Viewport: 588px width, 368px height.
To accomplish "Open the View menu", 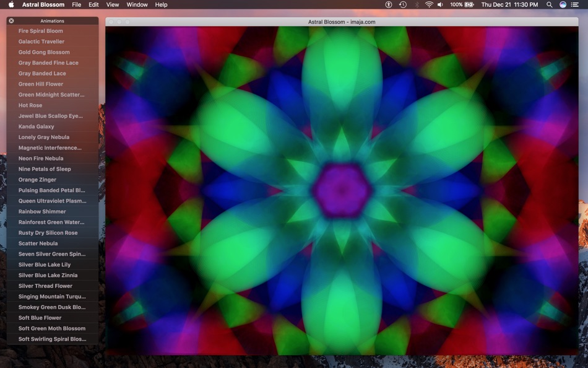I will [112, 4].
